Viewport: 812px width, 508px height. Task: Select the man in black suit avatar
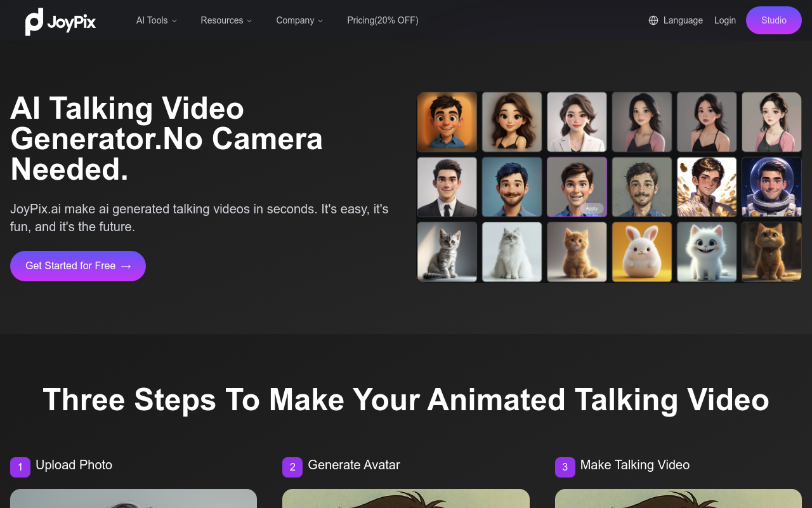point(447,187)
